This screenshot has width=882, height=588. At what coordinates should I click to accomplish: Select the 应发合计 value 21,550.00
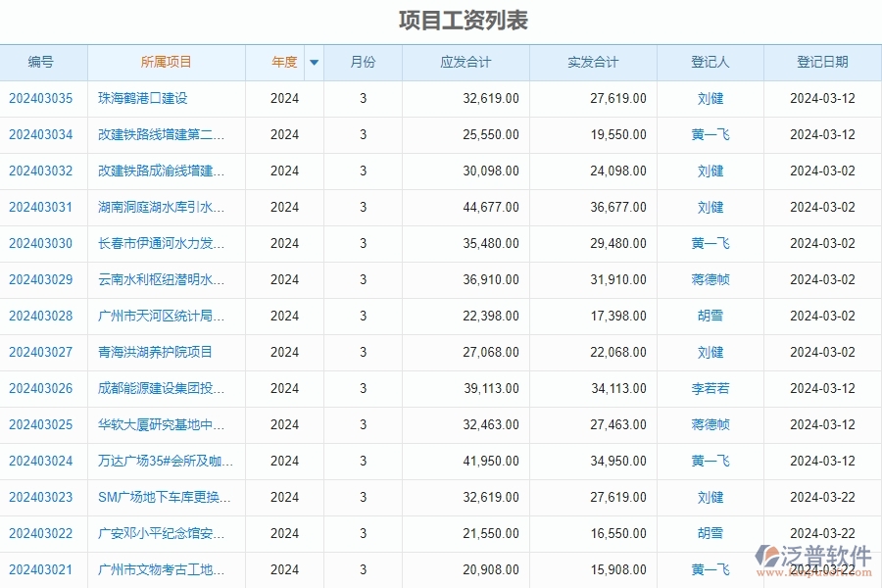click(491, 533)
